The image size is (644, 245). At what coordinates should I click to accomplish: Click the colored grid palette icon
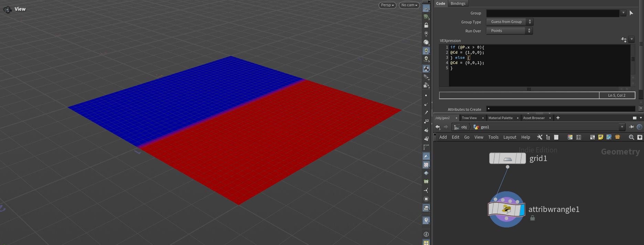(570, 137)
